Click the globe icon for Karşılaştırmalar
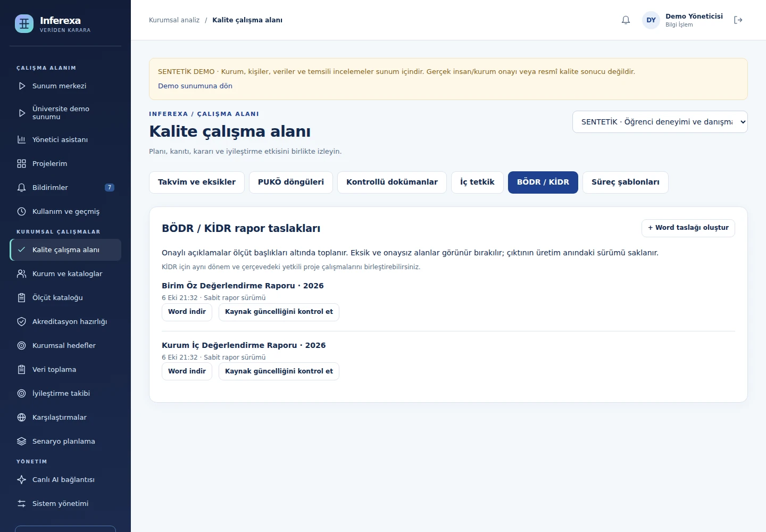Image resolution: width=766 pixels, height=532 pixels. (x=22, y=418)
